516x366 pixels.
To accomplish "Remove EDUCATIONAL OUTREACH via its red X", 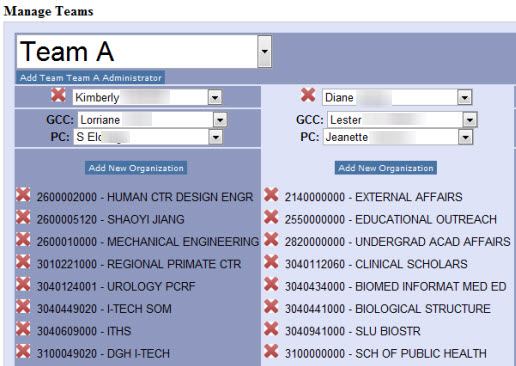I will [271, 217].
